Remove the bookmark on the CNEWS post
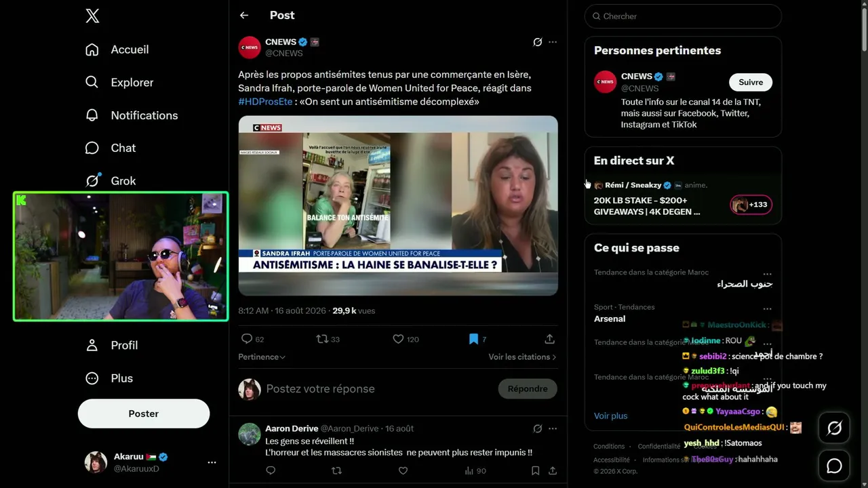The image size is (868, 488). 473,339
